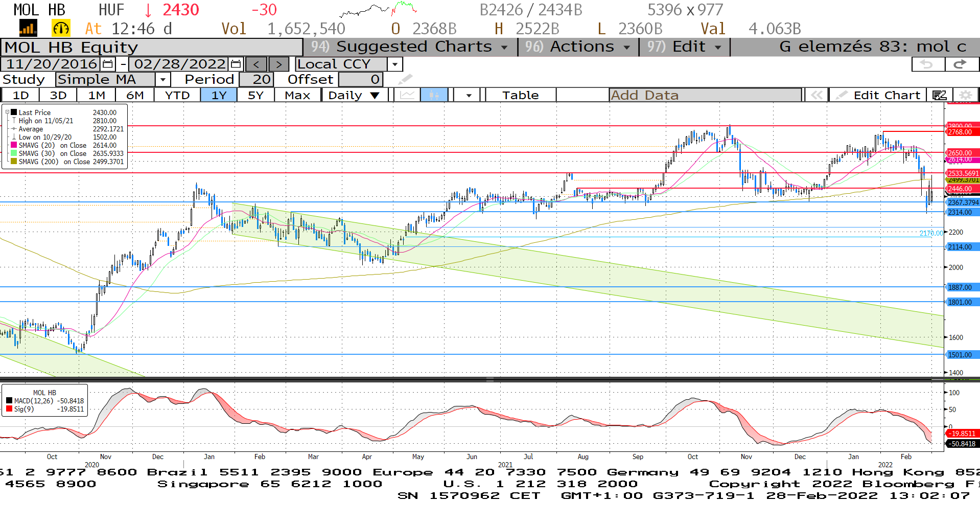Open the chart annotations icon

(x=940, y=95)
